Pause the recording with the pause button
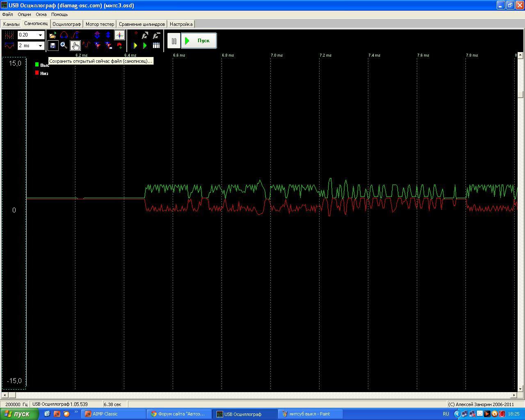 coord(174,41)
